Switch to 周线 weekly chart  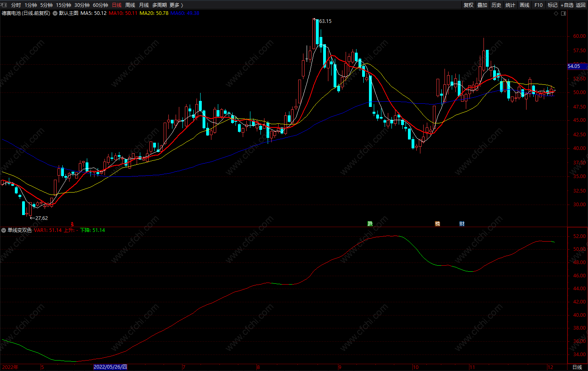point(130,5)
